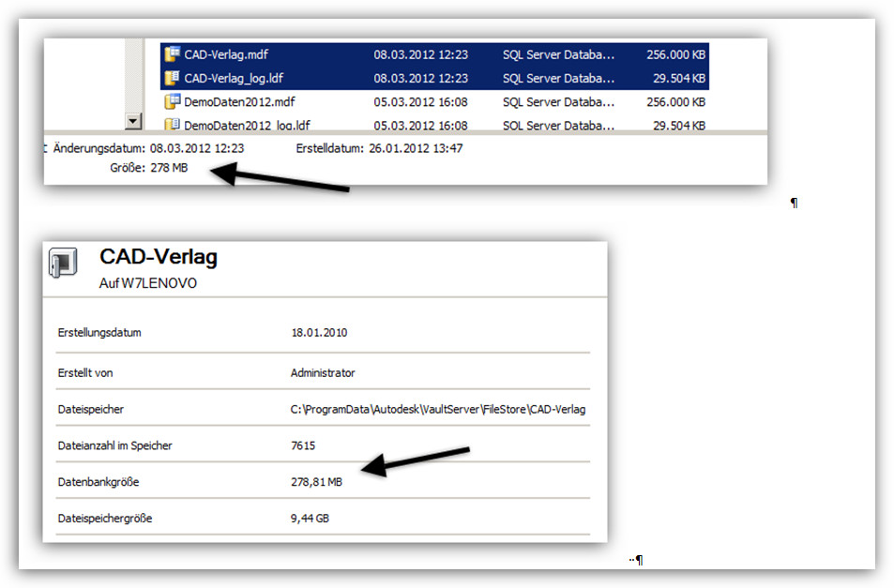Click the creation date value 18.01.2010

point(319,333)
